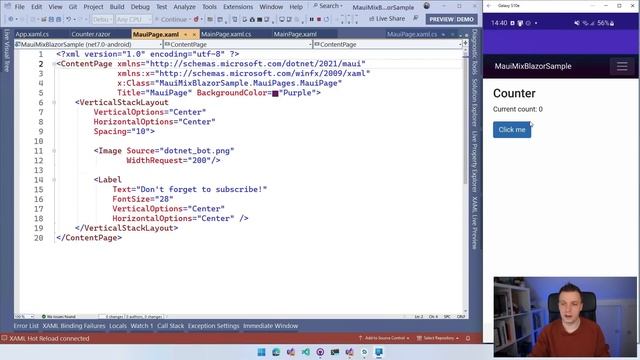This screenshot has width=640, height=360.
Task: Collapse the Image element on line 11
Action: tap(54, 151)
